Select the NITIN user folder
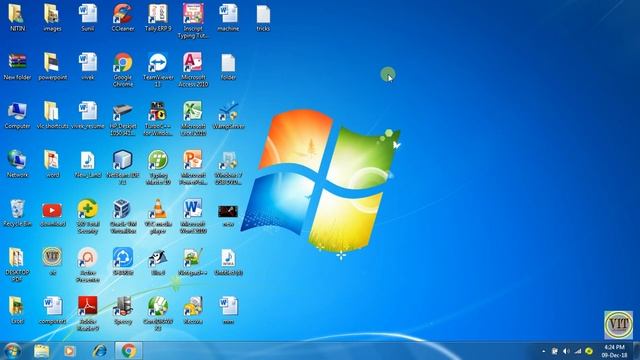 [x=17, y=17]
